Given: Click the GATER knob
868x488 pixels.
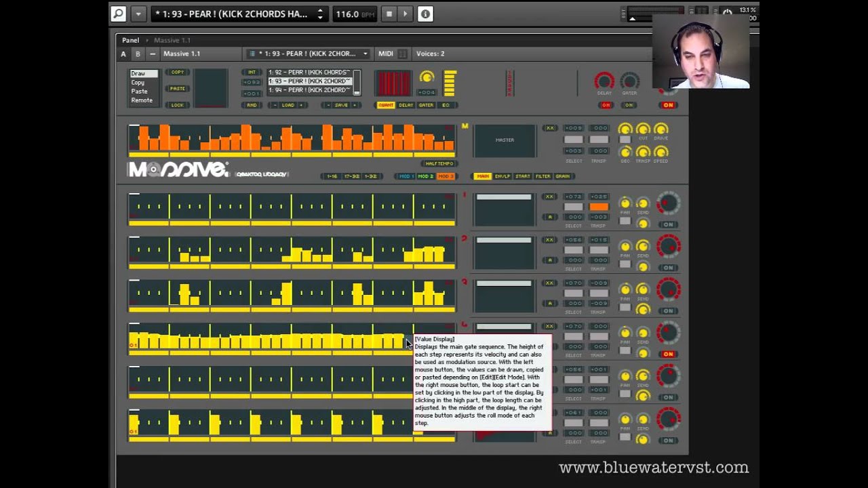Looking at the screenshot, I should (x=629, y=81).
